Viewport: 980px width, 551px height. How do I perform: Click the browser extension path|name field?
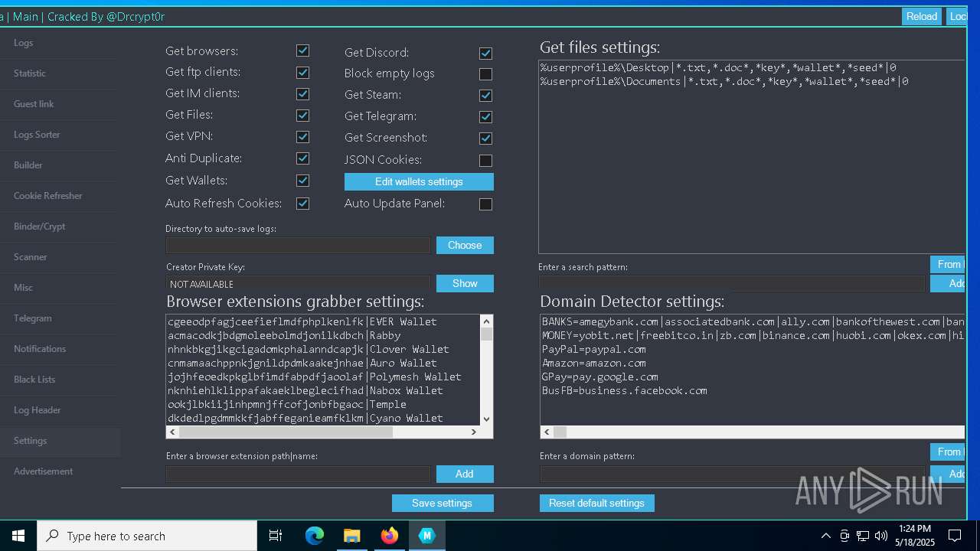click(298, 474)
